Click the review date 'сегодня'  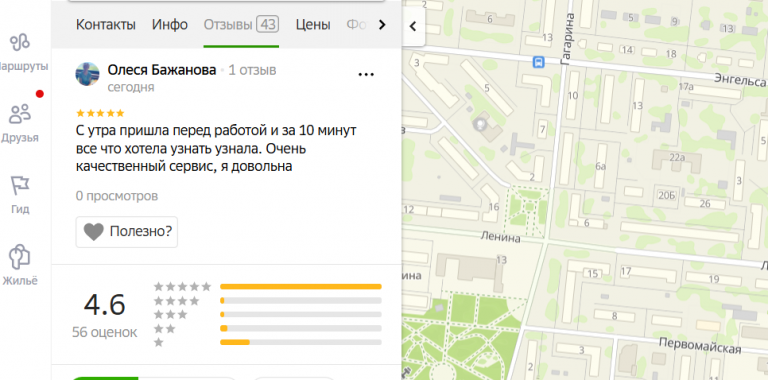pos(131,87)
